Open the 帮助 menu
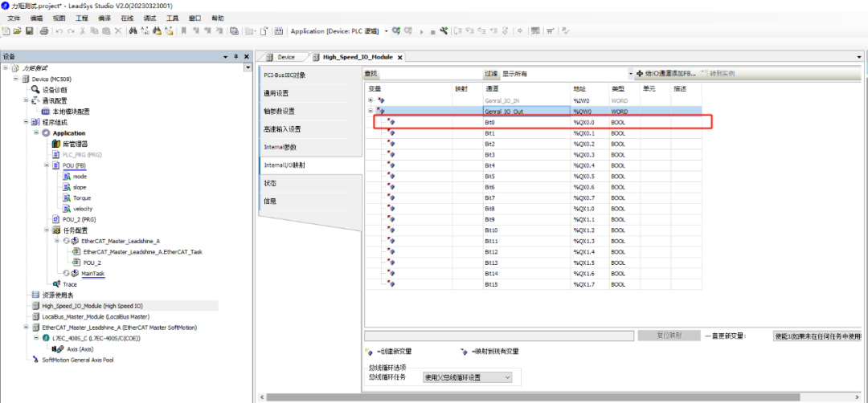Screen dimensions: 868x403 coord(218,18)
